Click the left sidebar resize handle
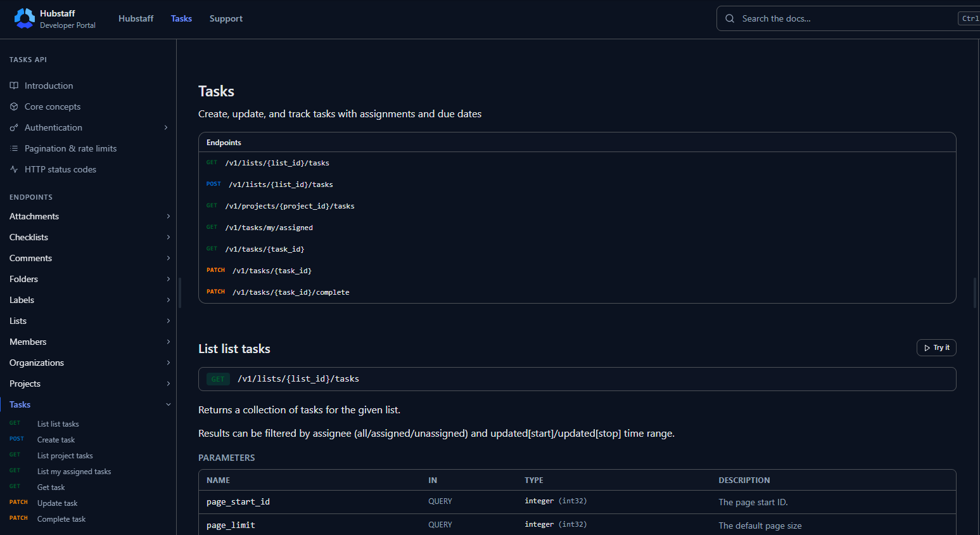 pos(180,293)
